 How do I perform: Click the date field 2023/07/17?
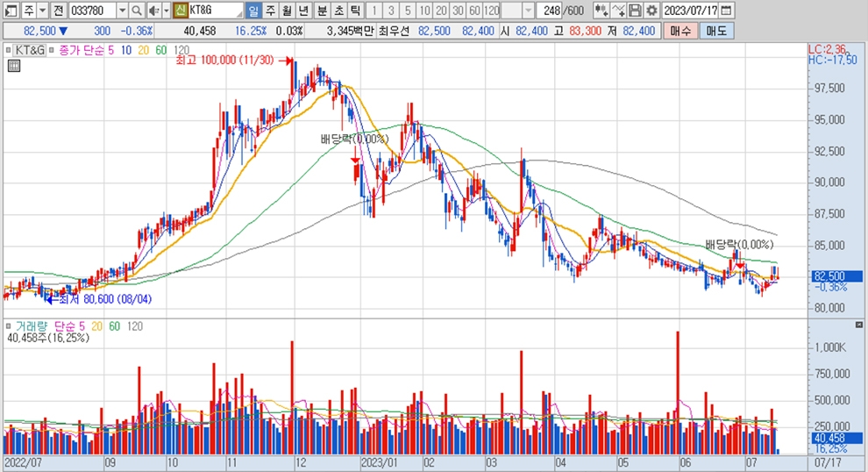(691, 10)
